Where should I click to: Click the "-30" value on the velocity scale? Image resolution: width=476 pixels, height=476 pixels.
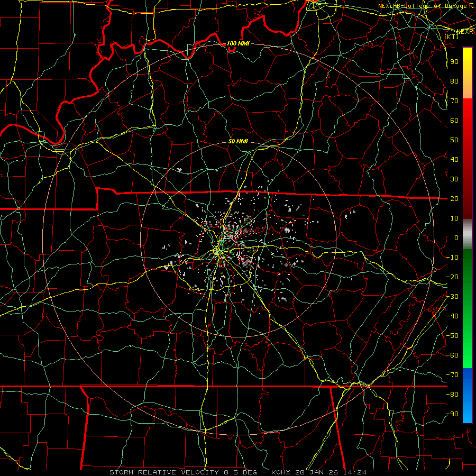tap(452, 297)
